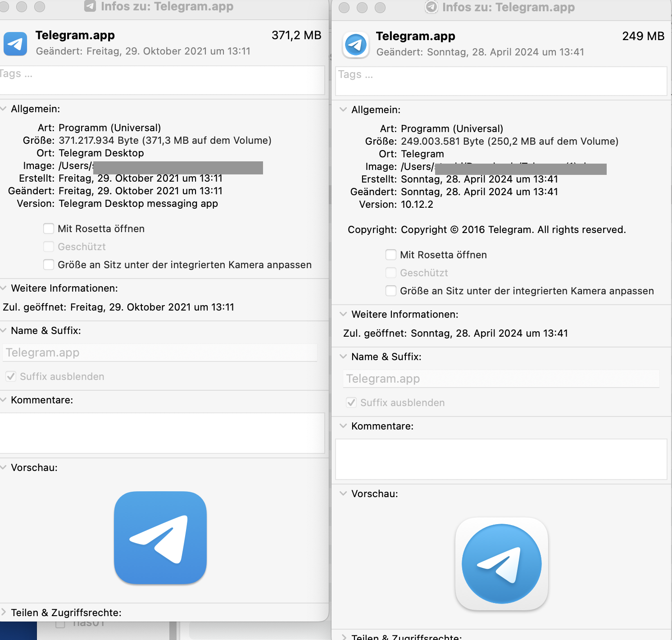The height and width of the screenshot is (640, 672).
Task: Click the Telegram icon in left window header
Action: point(15,44)
